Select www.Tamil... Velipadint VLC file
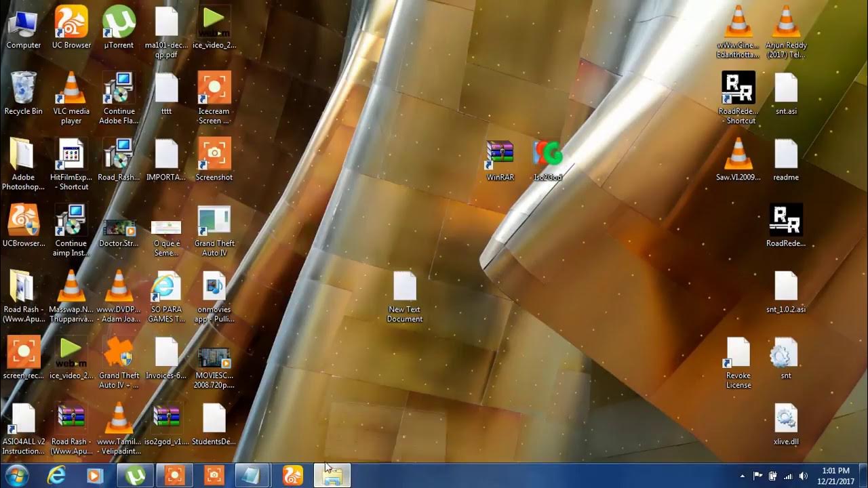 coord(119,429)
